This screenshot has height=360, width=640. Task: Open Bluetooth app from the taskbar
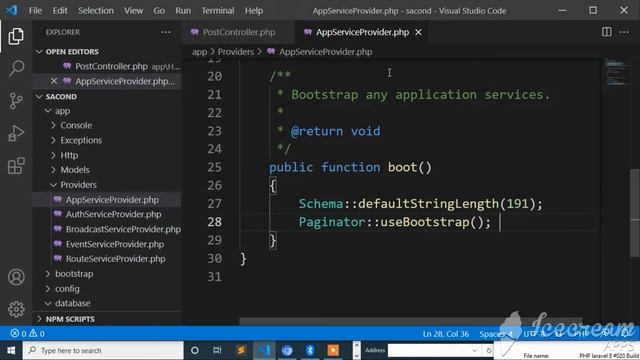(x=310, y=351)
